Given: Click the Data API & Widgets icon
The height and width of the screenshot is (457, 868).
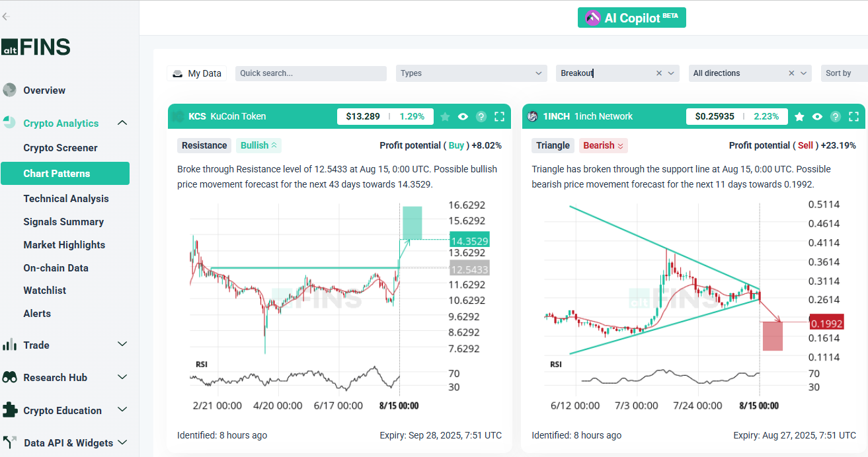Looking at the screenshot, I should (x=9, y=442).
